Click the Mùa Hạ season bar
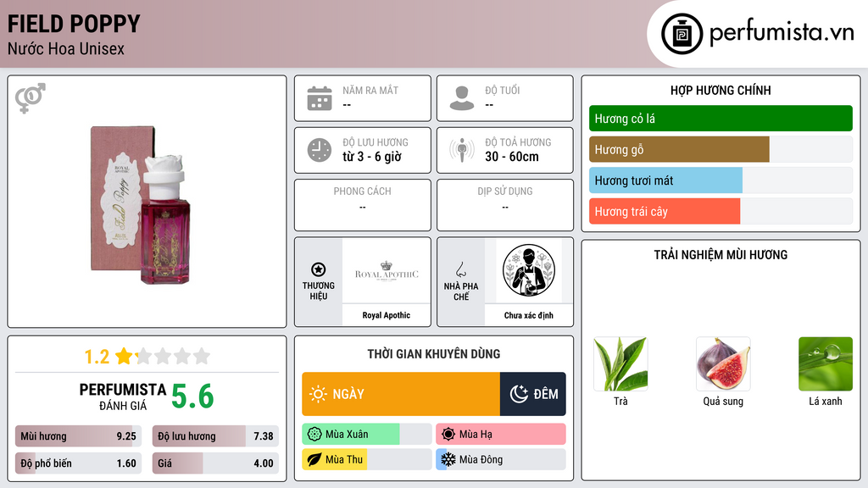Image resolution: width=868 pixels, height=488 pixels. 500,435
